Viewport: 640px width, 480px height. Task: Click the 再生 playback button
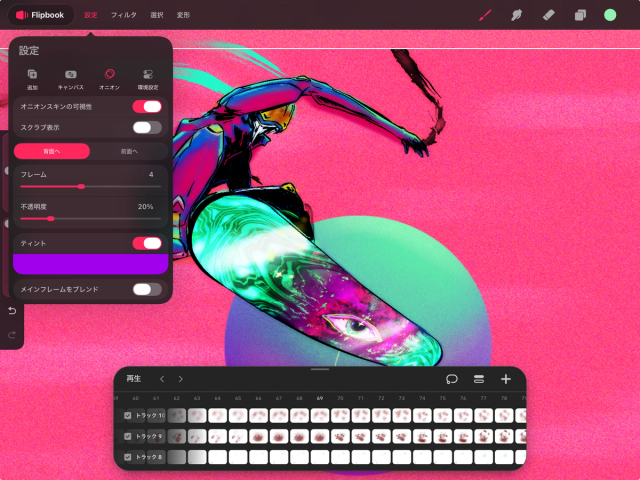(133, 379)
